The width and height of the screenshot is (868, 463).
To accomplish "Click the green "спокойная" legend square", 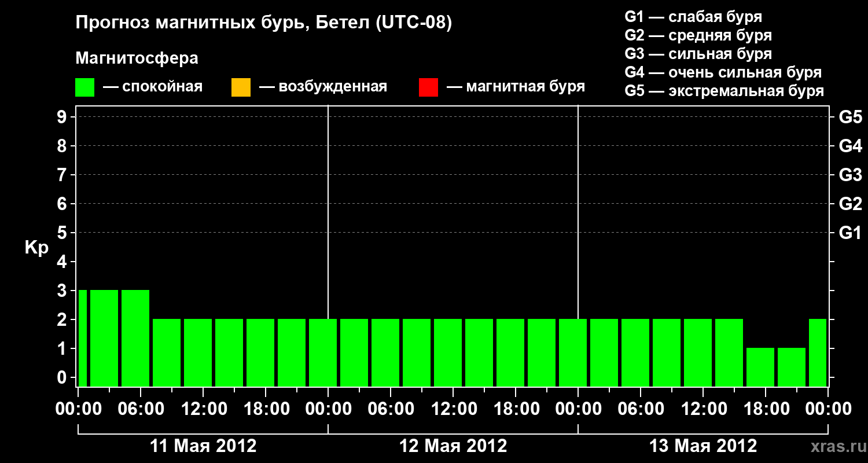I will click(84, 86).
